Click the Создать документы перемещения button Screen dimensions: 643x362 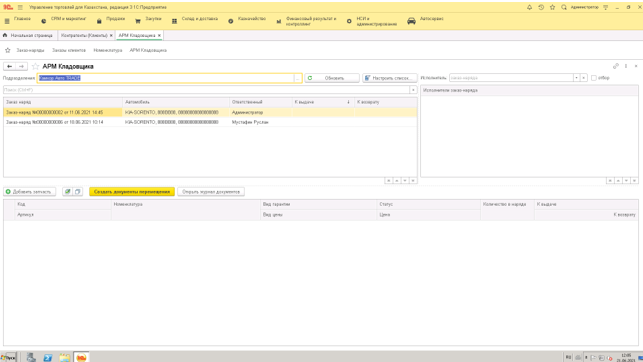pyautogui.click(x=132, y=192)
